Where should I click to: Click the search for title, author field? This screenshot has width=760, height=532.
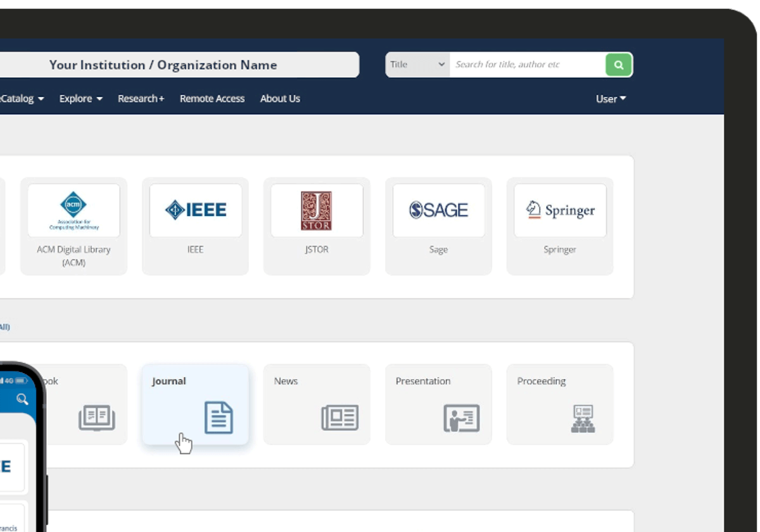[527, 65]
